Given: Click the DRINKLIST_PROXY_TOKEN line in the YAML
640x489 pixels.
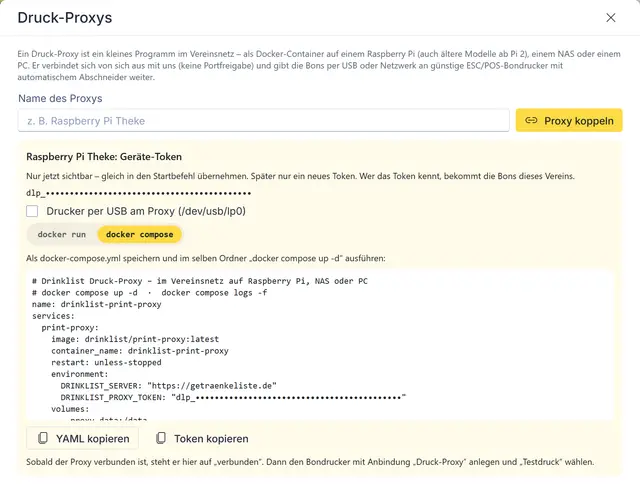Looking at the screenshot, I should 233,397.
